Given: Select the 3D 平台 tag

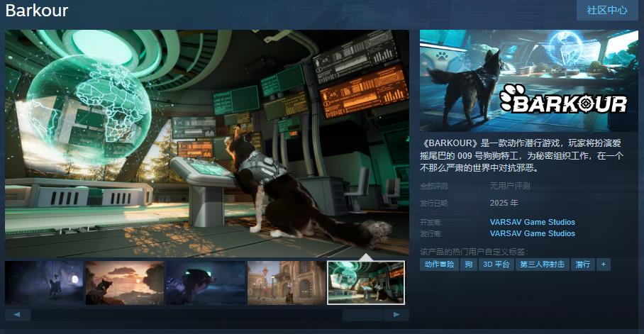Looking at the screenshot, I should (496, 264).
